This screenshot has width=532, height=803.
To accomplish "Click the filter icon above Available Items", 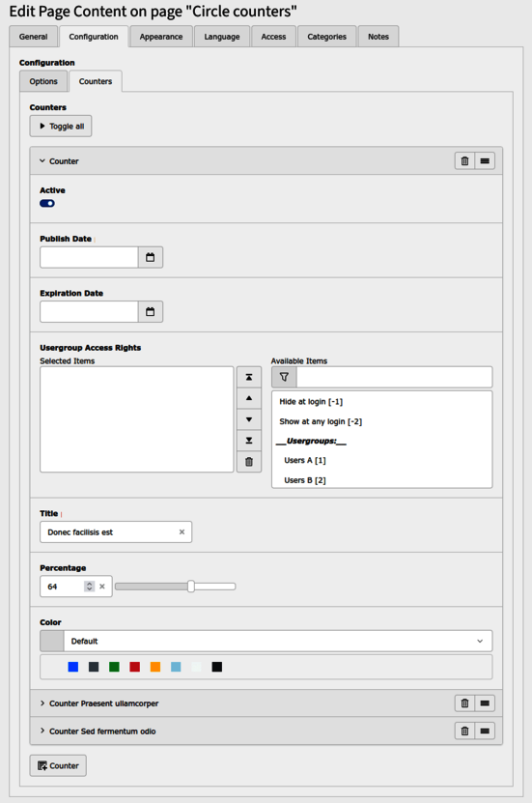I will [x=284, y=377].
